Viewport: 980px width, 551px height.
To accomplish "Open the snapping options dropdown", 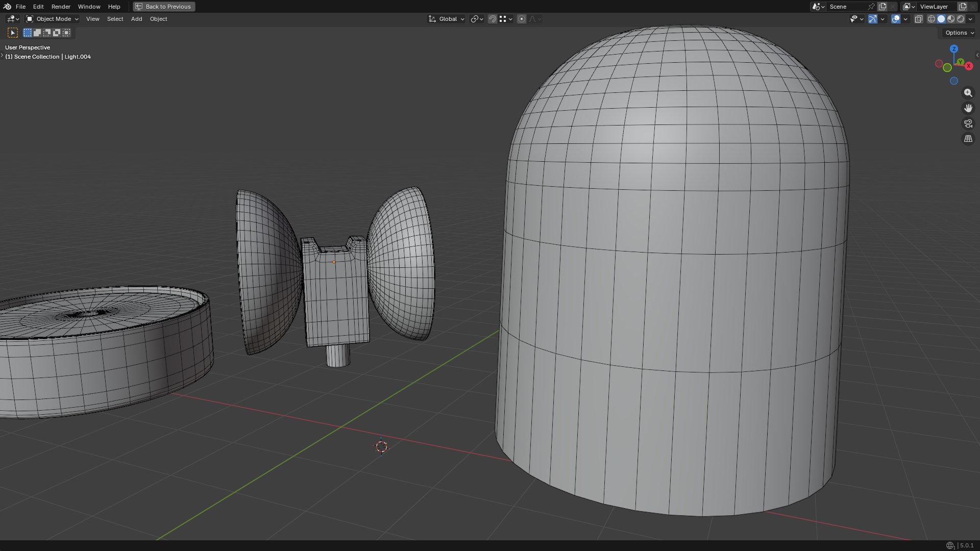I will click(506, 19).
